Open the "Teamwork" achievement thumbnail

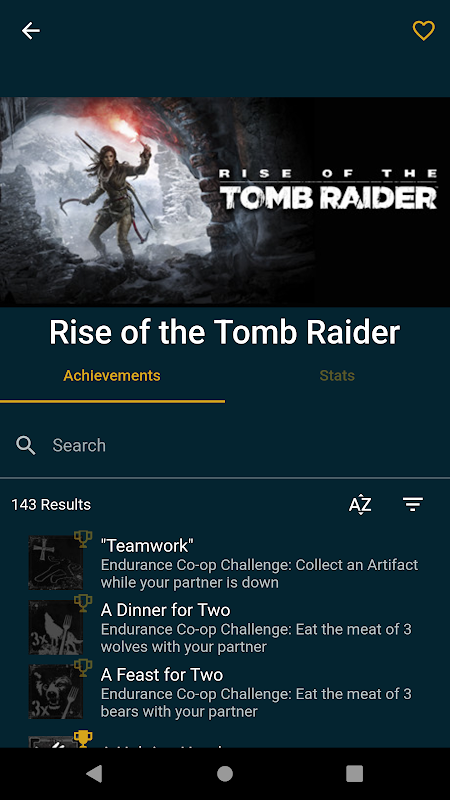click(x=56, y=563)
